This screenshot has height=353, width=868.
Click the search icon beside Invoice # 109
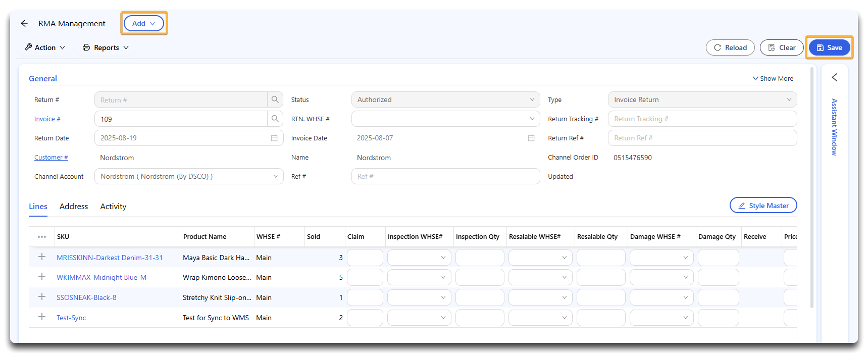tap(275, 119)
